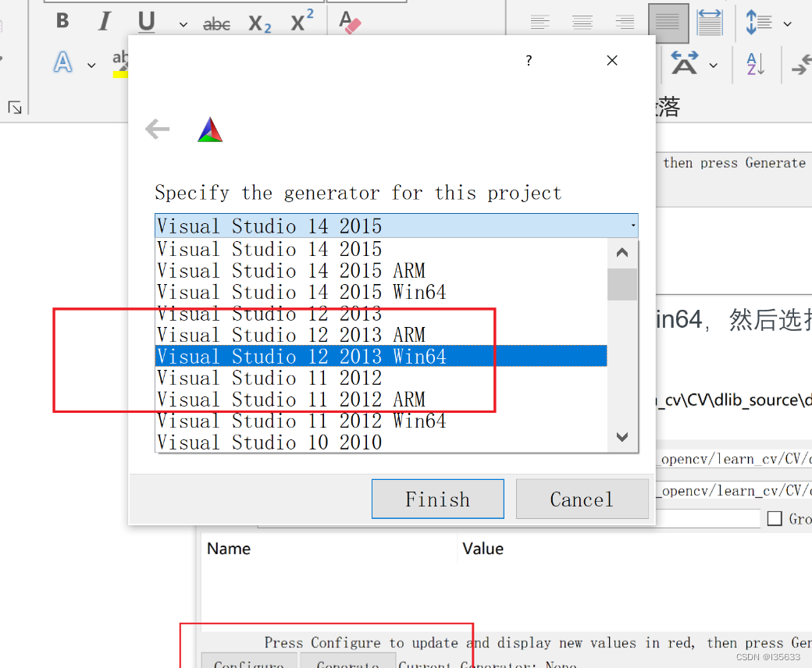The width and height of the screenshot is (812, 668).
Task: Click the Finish button
Action: pyautogui.click(x=437, y=499)
